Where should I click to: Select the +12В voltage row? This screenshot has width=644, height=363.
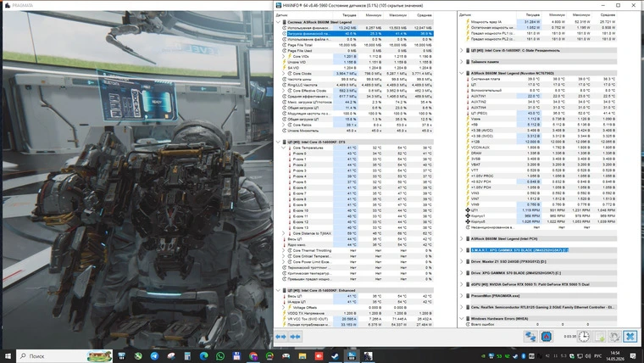(541, 142)
